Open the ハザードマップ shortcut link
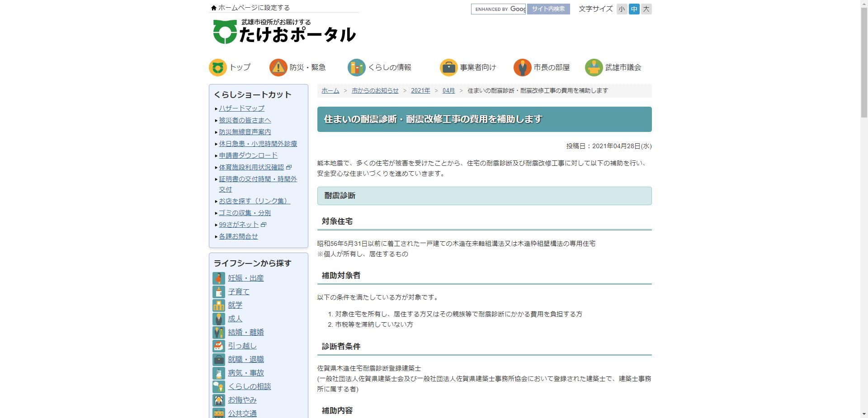The image size is (868, 418). coord(241,108)
